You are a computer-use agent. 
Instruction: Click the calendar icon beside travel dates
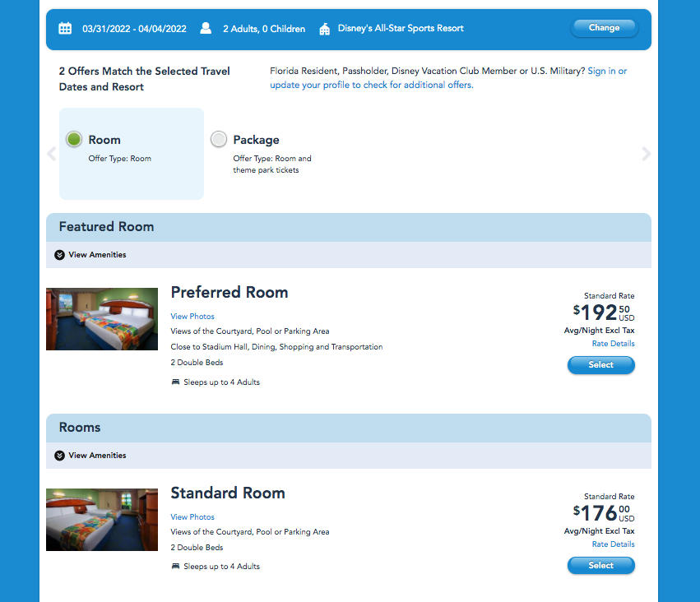point(65,29)
